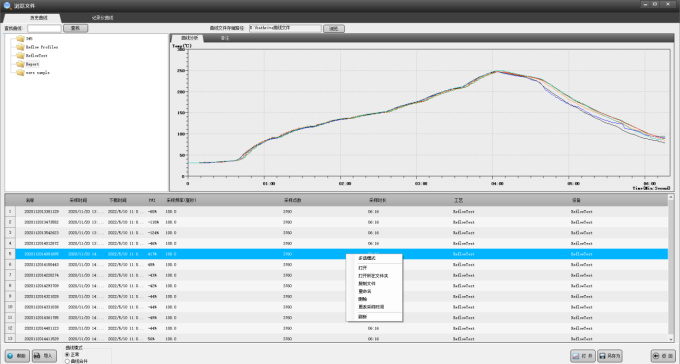Open the ReflowTest folder icon
Screen dimensions: 680x364
pos(20,56)
